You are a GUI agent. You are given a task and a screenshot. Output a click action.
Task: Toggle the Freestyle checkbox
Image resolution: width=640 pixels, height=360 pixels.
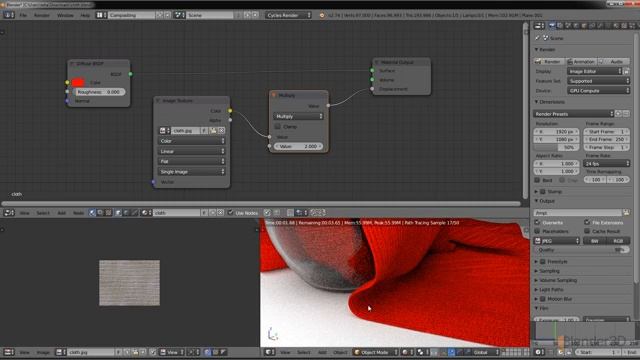[543, 262]
